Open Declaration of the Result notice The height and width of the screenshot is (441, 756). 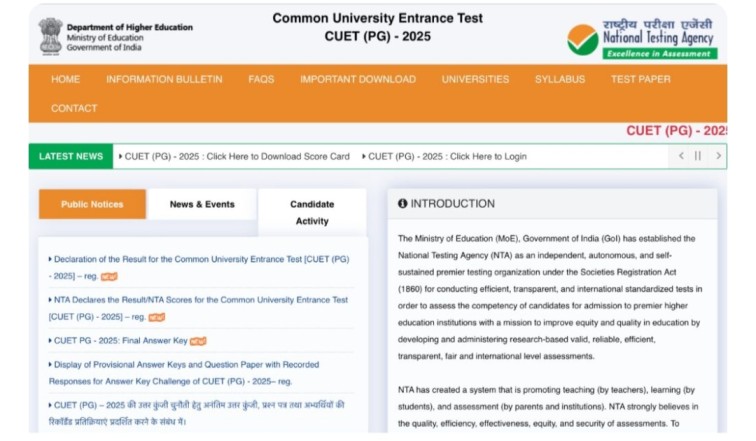click(x=199, y=267)
